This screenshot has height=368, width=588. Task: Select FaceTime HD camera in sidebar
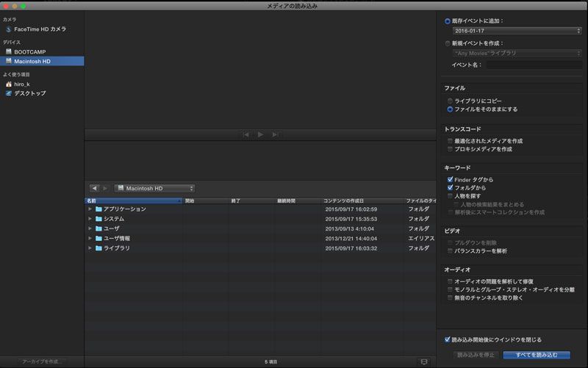tap(40, 29)
